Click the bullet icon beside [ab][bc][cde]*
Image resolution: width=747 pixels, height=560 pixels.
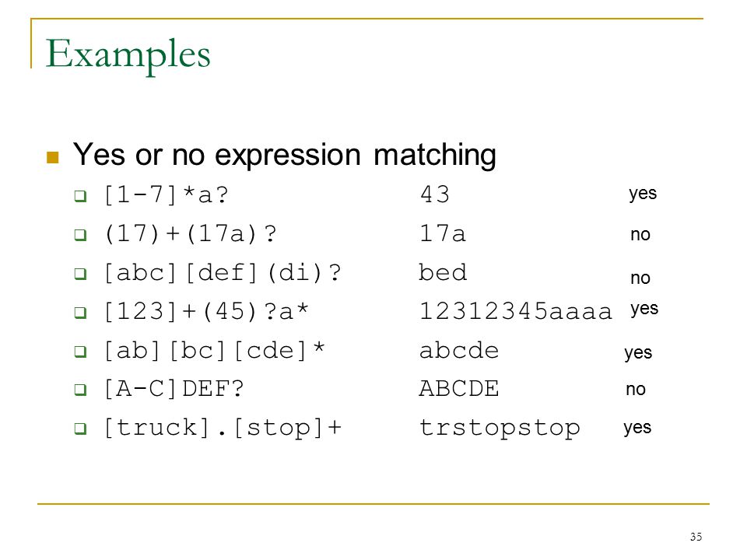click(x=80, y=352)
